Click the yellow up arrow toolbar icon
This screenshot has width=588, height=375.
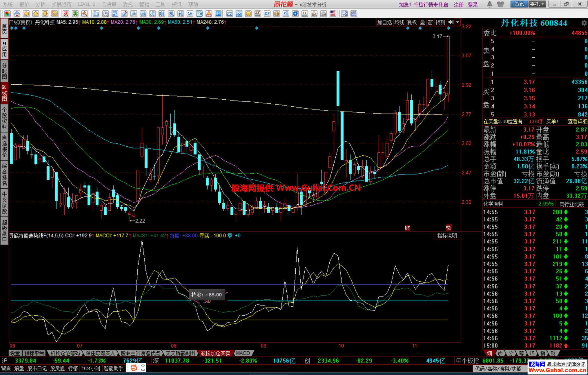click(x=35, y=14)
